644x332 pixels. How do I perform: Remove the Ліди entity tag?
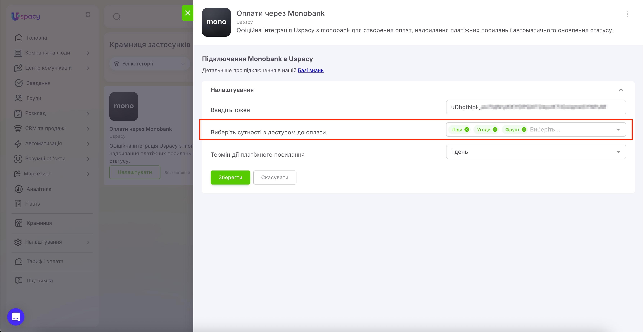coord(467,129)
